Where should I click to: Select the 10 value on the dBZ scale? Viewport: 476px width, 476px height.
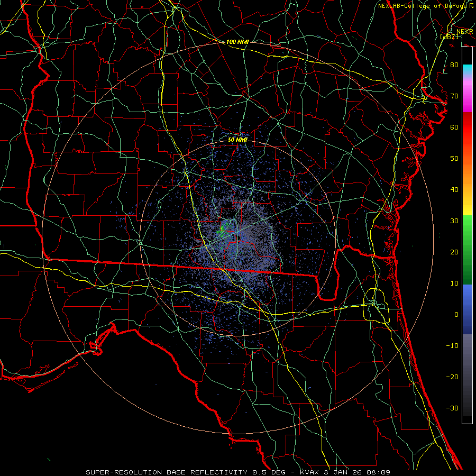(454, 283)
